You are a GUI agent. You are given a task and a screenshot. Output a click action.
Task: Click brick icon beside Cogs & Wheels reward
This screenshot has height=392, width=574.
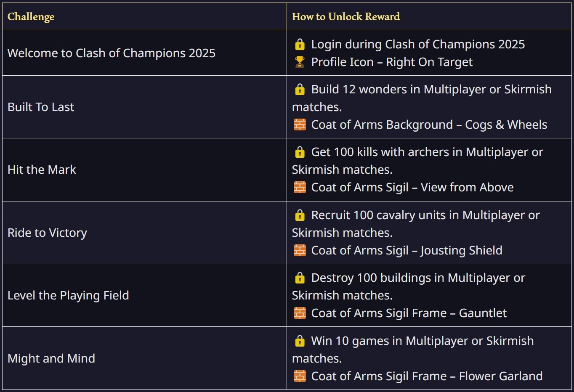tap(300, 124)
